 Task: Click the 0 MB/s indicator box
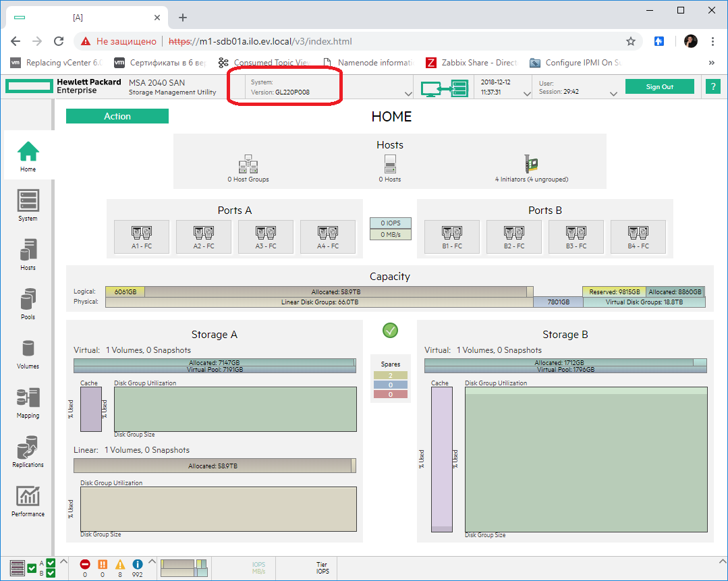[391, 235]
